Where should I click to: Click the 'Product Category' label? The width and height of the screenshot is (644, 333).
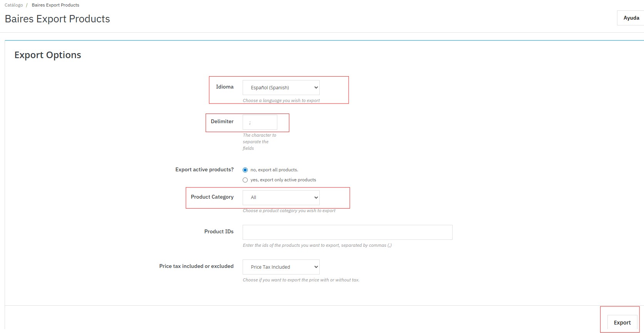pos(212,197)
